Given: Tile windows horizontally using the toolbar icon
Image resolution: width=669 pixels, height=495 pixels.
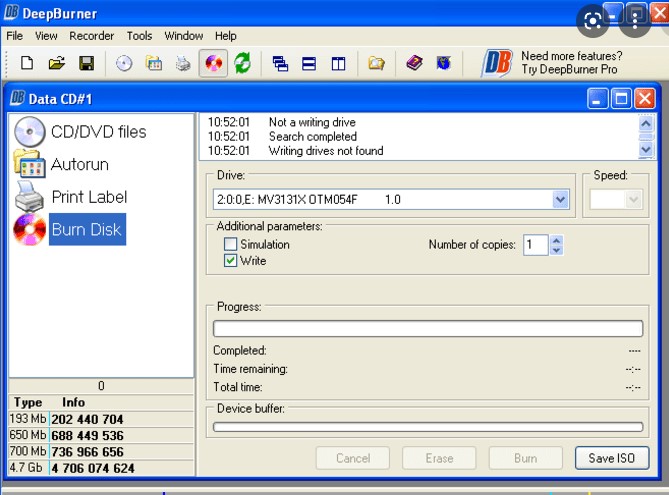Looking at the screenshot, I should (x=309, y=64).
